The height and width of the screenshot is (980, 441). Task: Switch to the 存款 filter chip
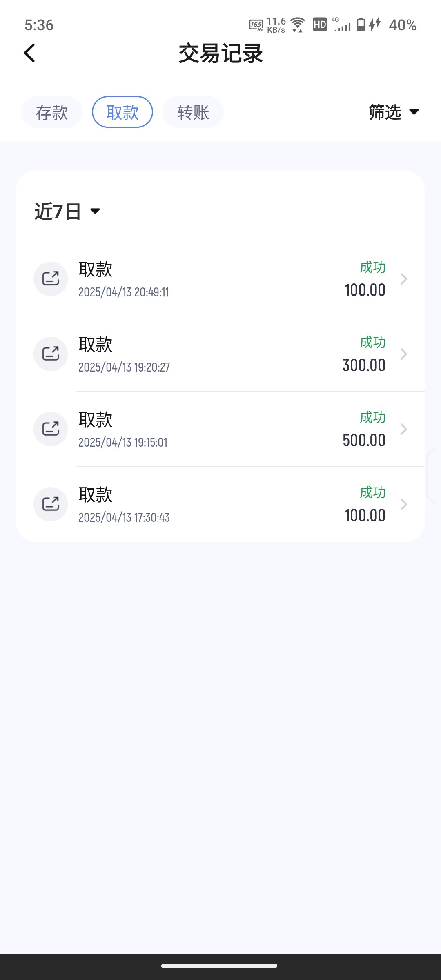click(x=52, y=112)
